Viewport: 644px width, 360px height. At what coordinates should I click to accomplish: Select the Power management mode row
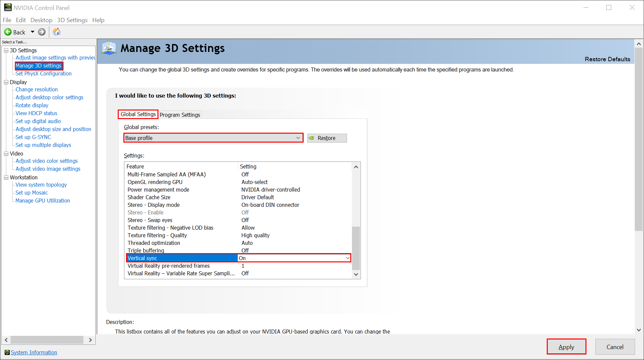click(x=158, y=190)
